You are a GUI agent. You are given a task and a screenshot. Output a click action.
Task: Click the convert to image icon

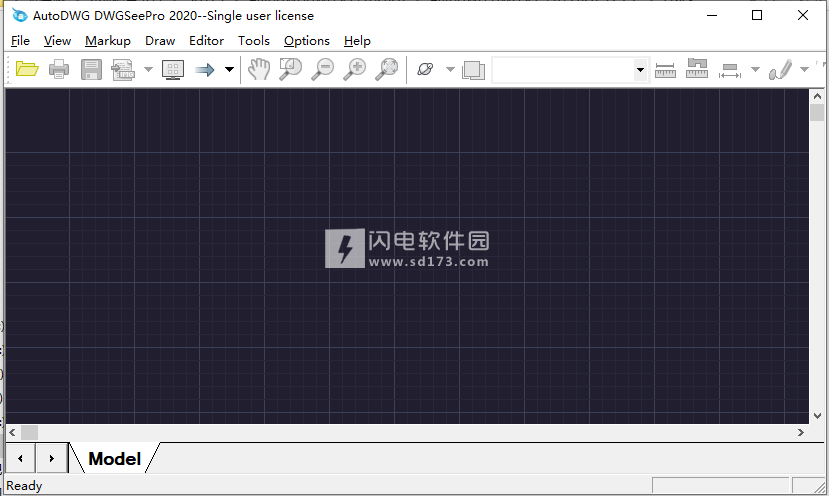pos(123,69)
